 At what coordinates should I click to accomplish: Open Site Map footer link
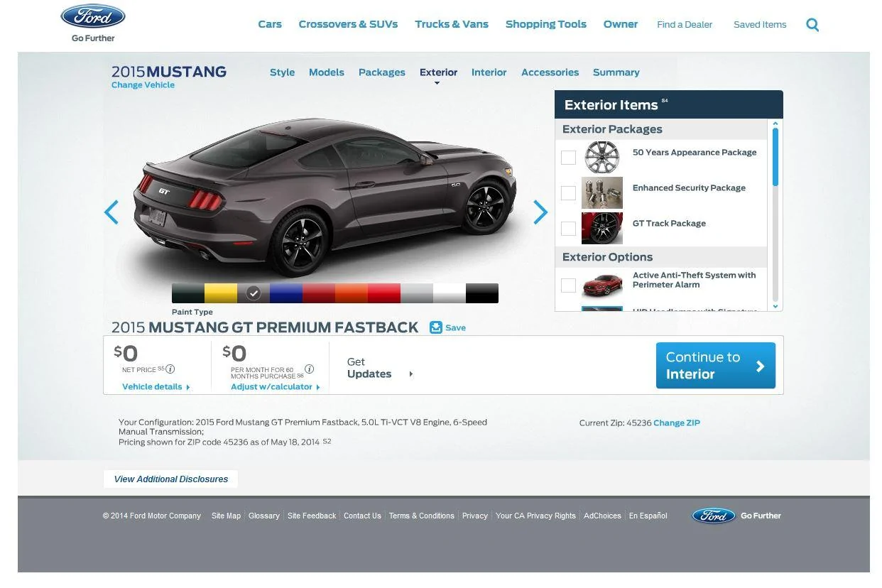(x=226, y=516)
